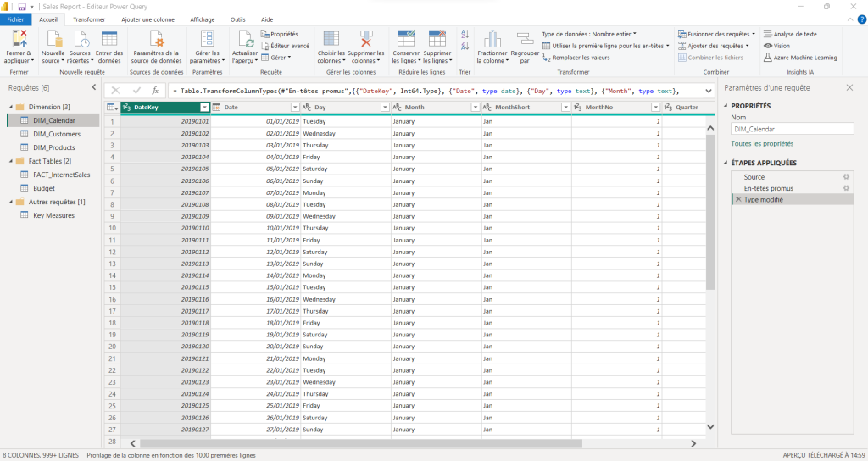The width and height of the screenshot is (868, 461).
Task: Click Supprimer les colonnes icon
Action: (366, 39)
